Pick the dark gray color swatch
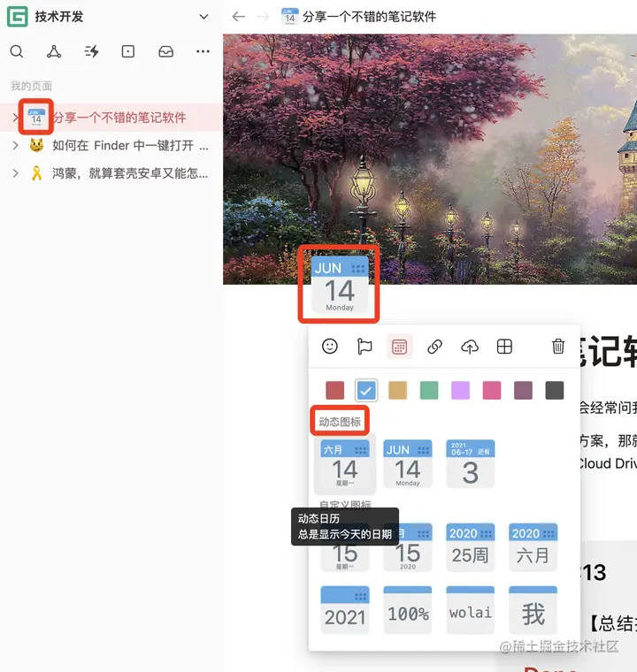The width and height of the screenshot is (637, 672). click(554, 391)
